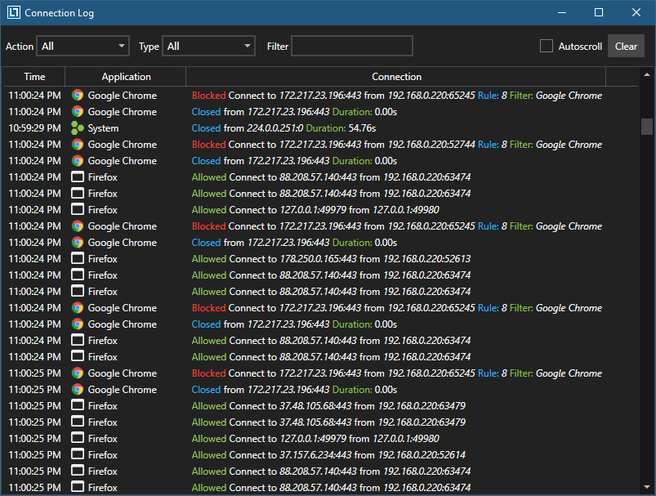Click the Connection column header
656x496 pixels.
point(396,77)
